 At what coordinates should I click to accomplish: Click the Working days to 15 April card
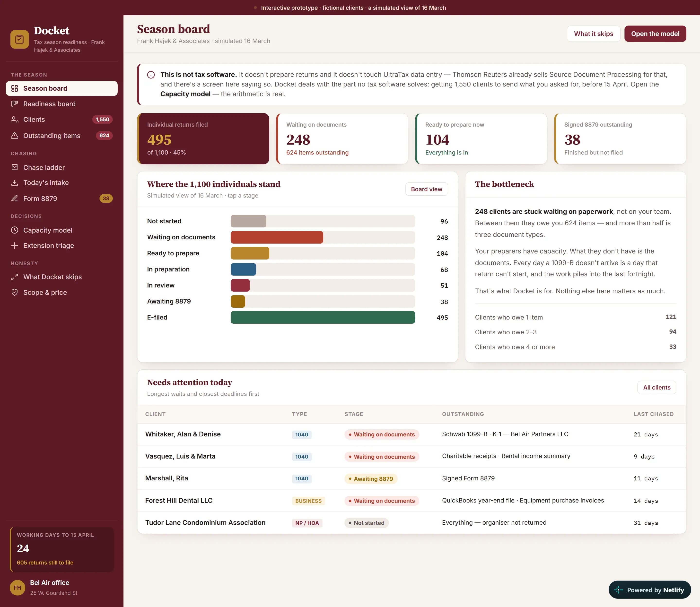tap(62, 549)
